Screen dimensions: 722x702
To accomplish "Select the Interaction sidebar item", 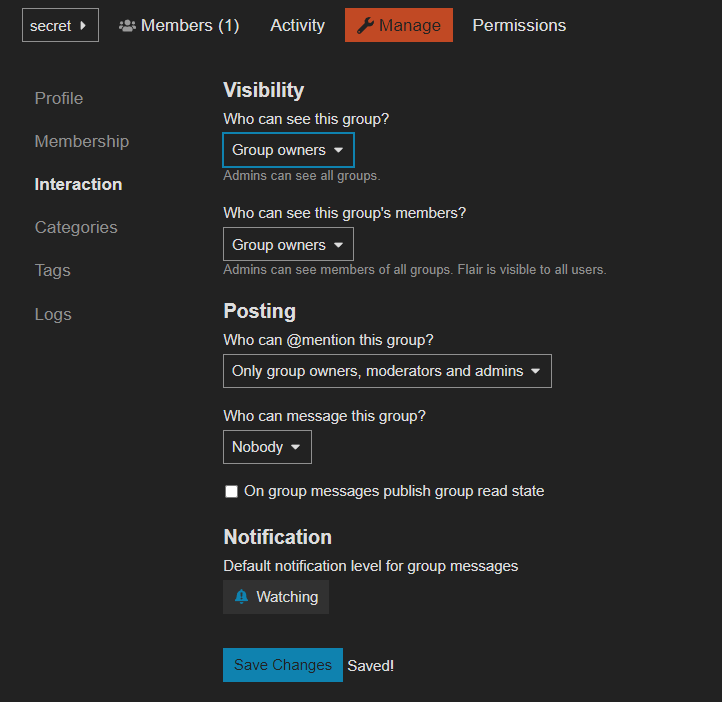I will [78, 184].
